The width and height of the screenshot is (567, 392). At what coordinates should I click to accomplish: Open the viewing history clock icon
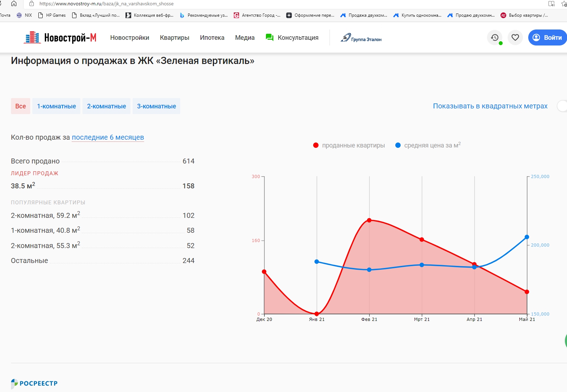(x=494, y=37)
